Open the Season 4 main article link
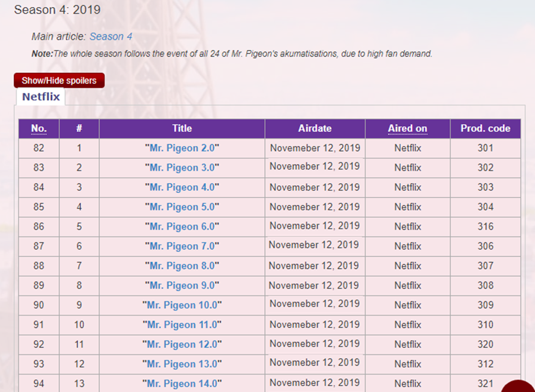This screenshot has width=535, height=392. [111, 37]
